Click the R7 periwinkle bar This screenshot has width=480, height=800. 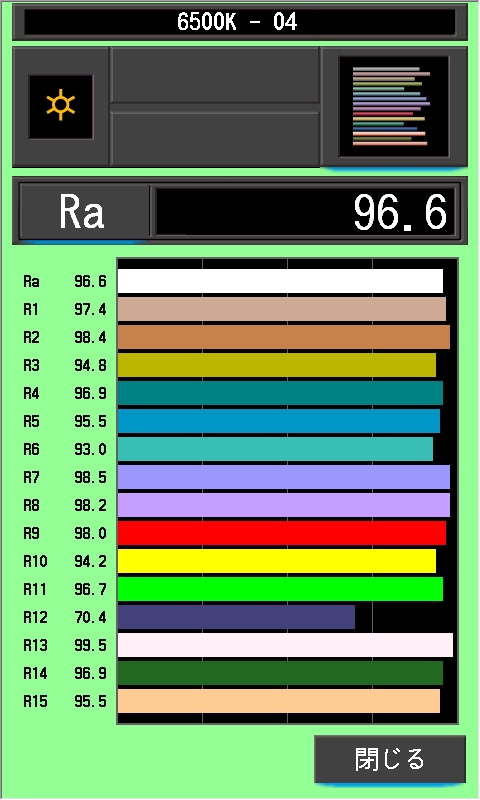coord(284,477)
